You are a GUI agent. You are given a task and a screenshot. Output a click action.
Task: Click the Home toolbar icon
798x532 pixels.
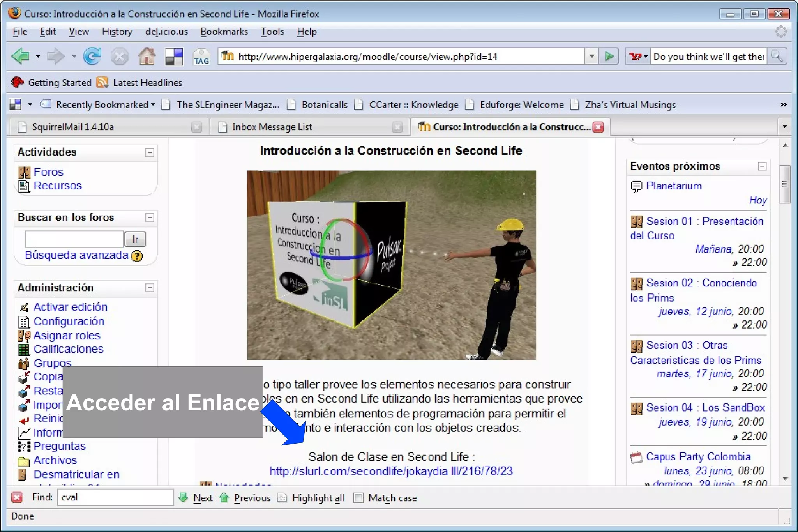pos(147,57)
